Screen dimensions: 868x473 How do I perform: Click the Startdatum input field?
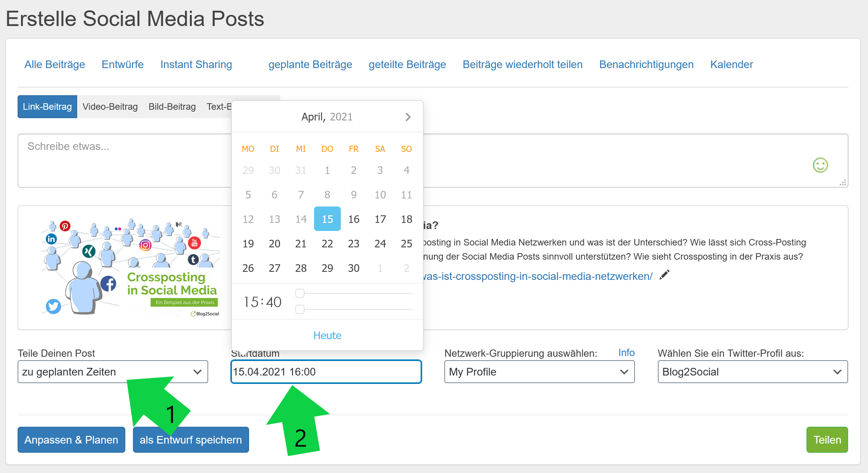click(x=325, y=371)
